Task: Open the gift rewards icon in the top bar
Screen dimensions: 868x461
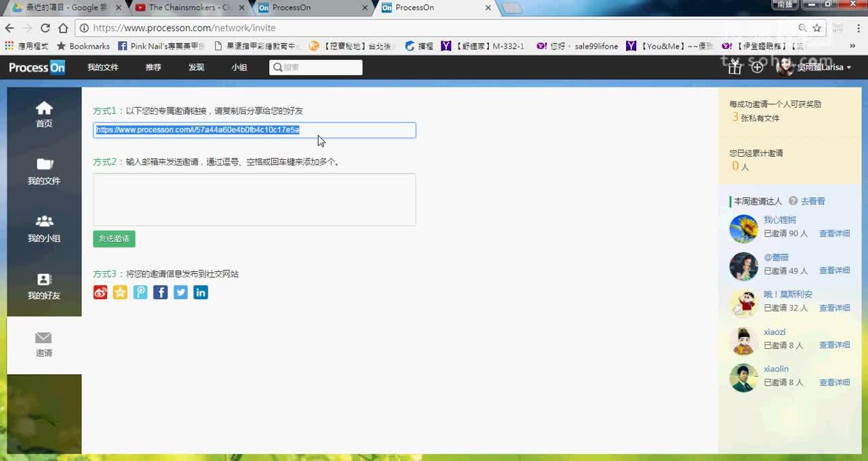Action: [734, 67]
